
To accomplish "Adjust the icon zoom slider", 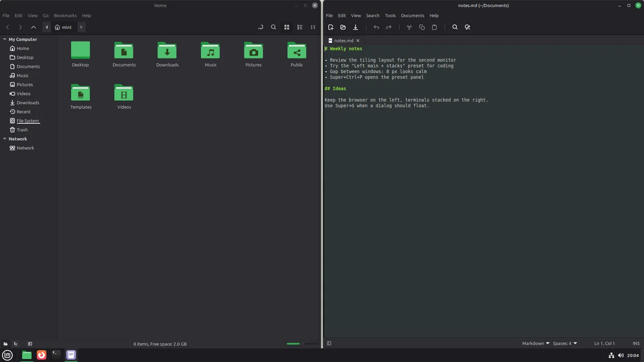I will pyautogui.click(x=302, y=344).
